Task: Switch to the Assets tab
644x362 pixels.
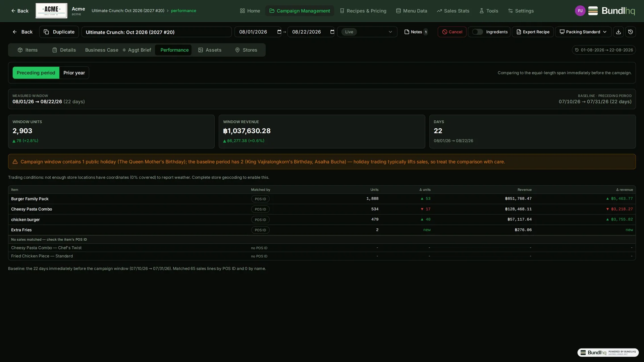Action: click(x=210, y=50)
